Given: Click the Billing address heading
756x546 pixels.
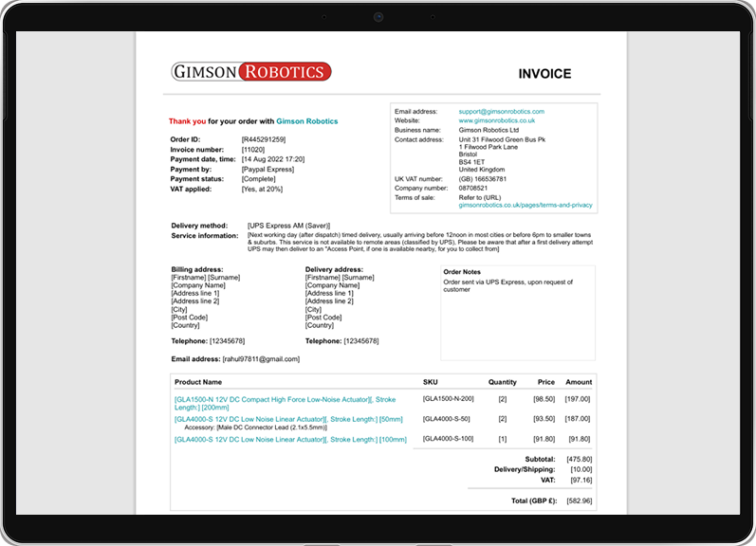Looking at the screenshot, I should [196, 269].
